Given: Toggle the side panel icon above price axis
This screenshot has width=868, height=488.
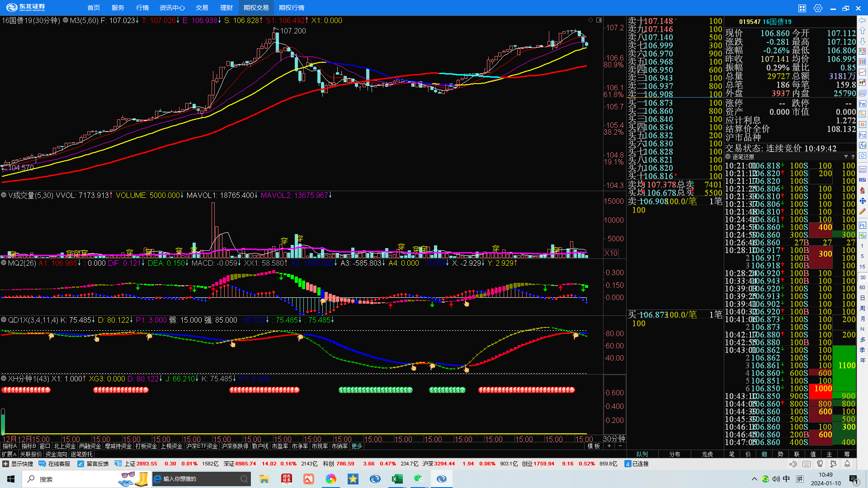Looking at the screenshot, I should tap(599, 20).
